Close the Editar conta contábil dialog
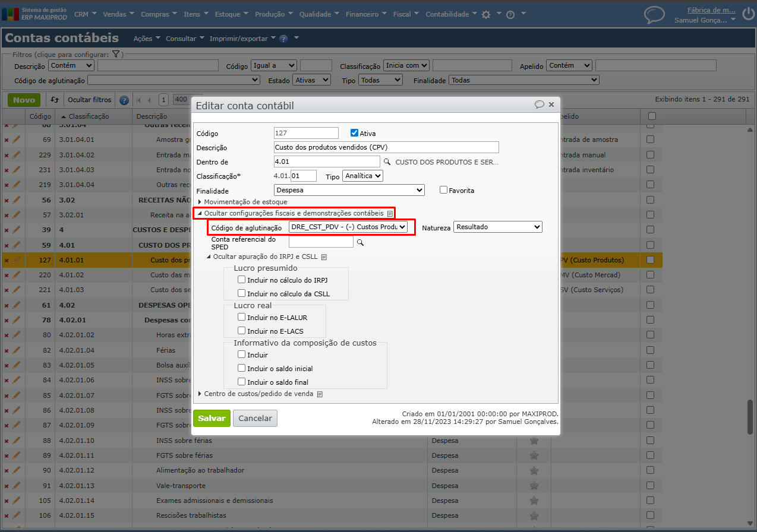This screenshot has height=532, width=757. [551, 104]
